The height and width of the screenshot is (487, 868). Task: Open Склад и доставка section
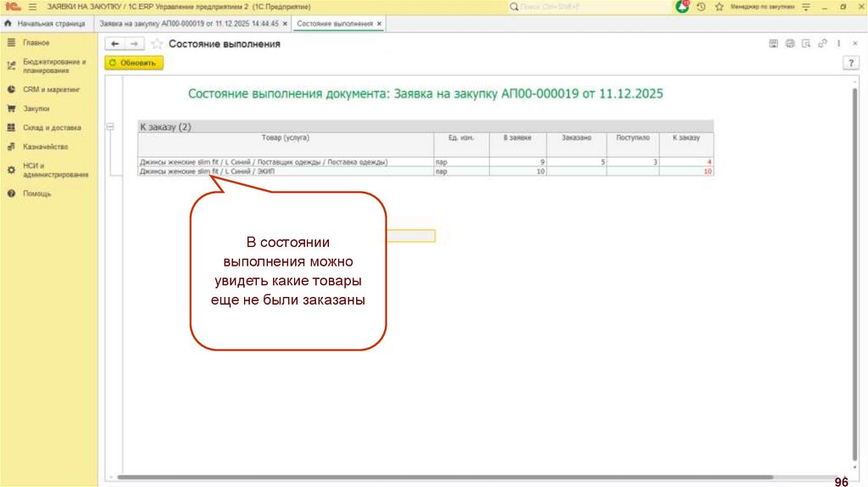click(52, 127)
